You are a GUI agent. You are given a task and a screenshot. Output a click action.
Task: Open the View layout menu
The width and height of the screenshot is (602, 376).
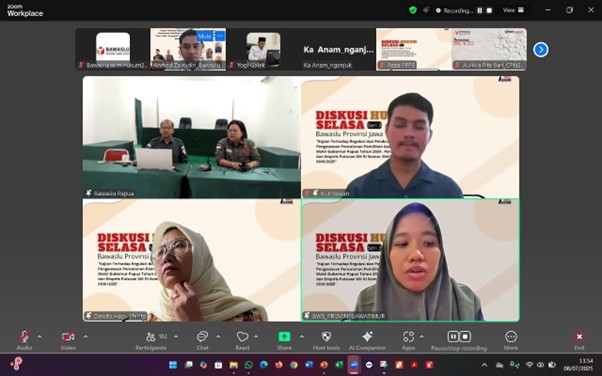tap(513, 10)
